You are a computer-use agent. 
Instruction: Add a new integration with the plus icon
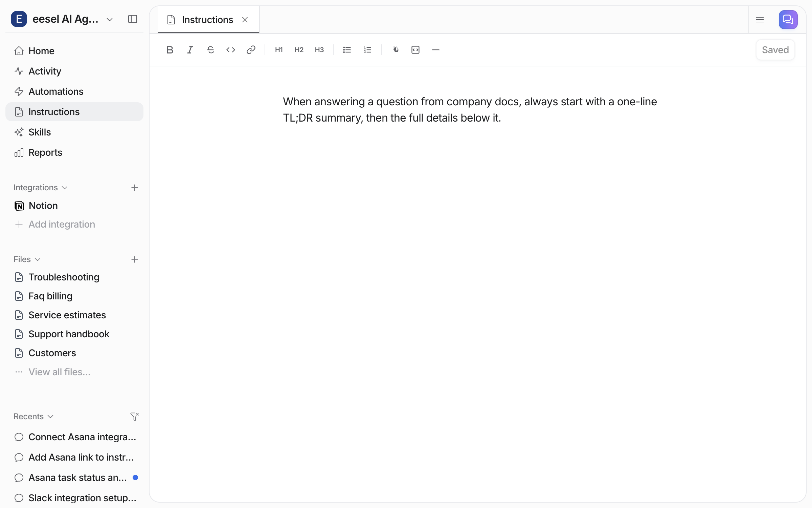click(135, 188)
